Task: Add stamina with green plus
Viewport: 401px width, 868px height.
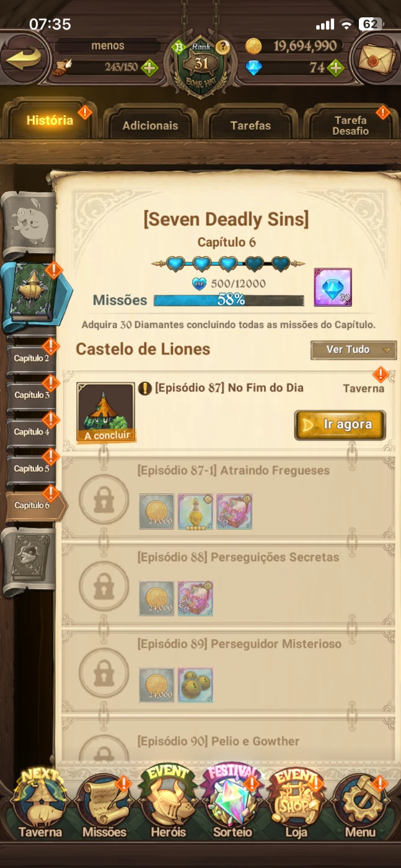Action: 149,68
